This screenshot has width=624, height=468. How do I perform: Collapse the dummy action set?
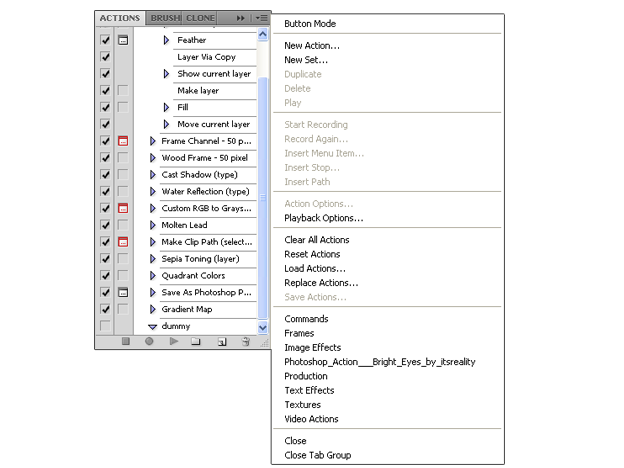(153, 326)
